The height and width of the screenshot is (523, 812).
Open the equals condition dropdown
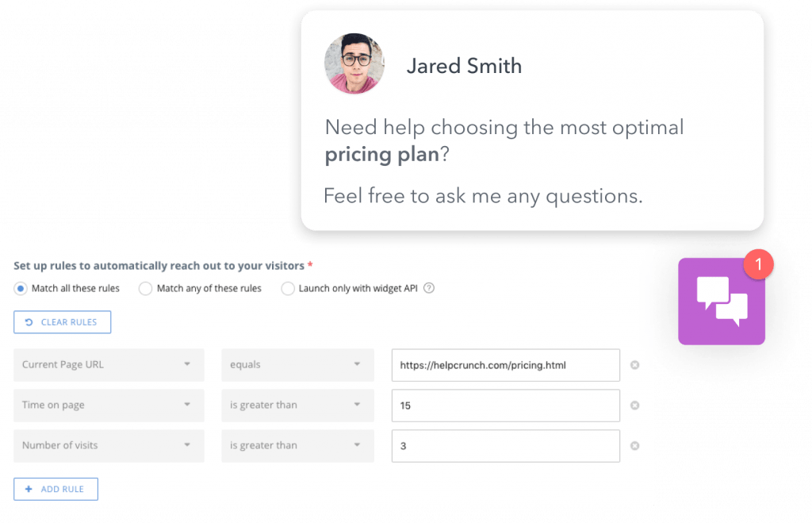298,365
